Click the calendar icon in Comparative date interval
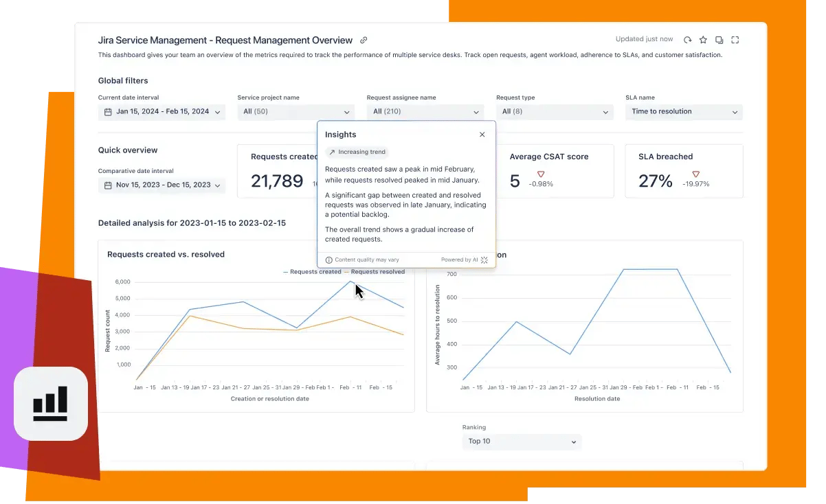Image resolution: width=826 pixels, height=504 pixels. 108,185
